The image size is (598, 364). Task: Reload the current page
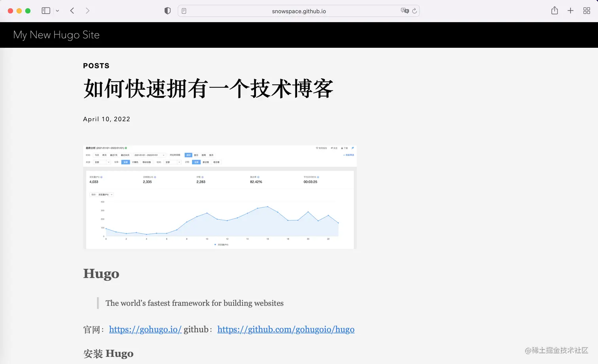414,11
